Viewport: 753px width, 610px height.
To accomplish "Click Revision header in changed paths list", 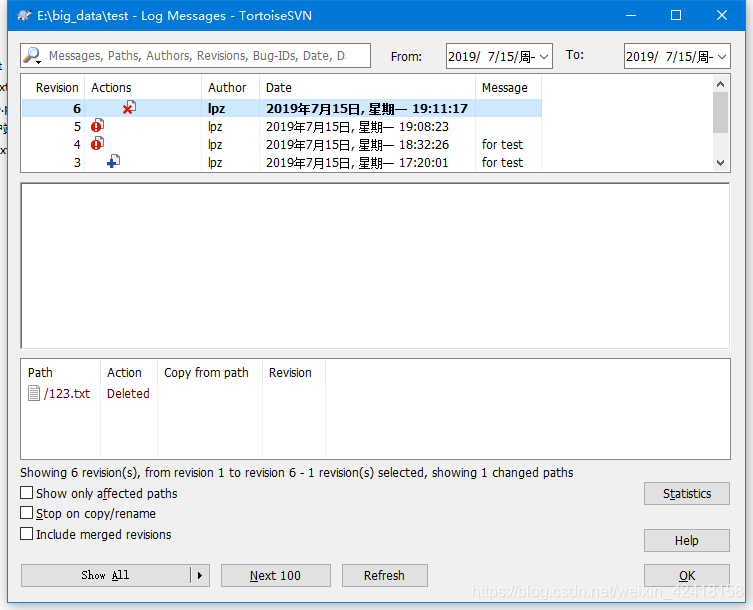I will pos(294,373).
